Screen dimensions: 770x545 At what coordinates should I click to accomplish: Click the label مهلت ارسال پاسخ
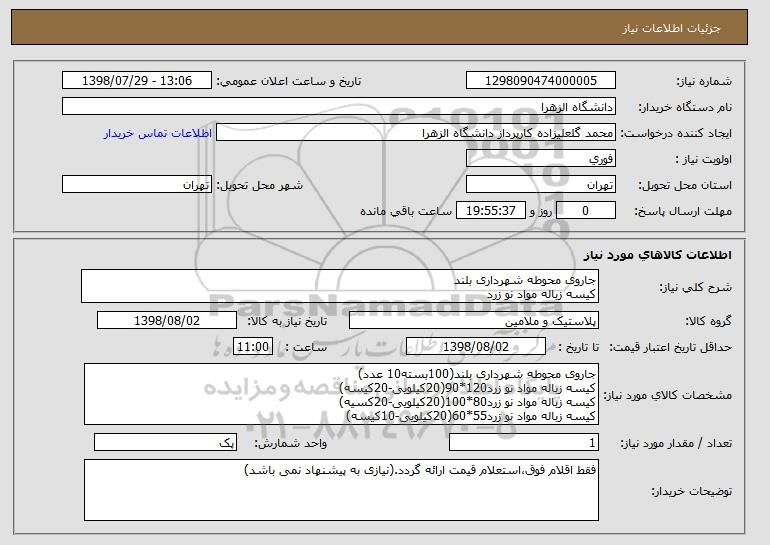[x=683, y=211]
